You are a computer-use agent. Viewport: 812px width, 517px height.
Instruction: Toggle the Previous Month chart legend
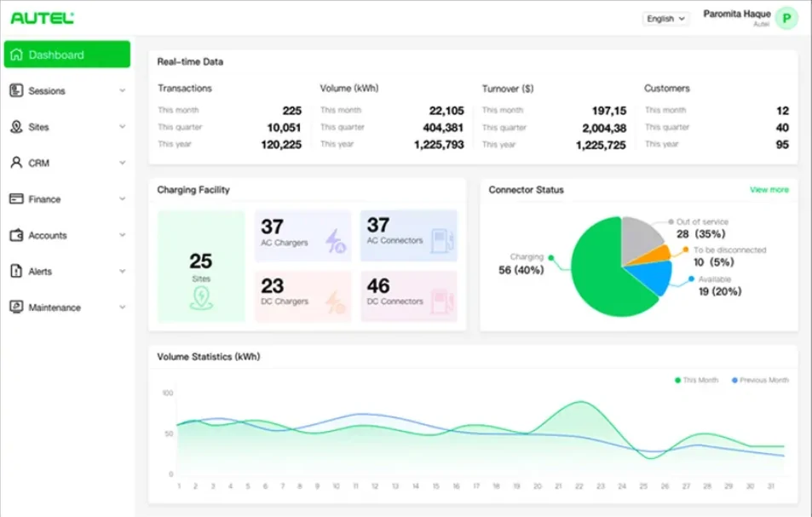(x=760, y=380)
